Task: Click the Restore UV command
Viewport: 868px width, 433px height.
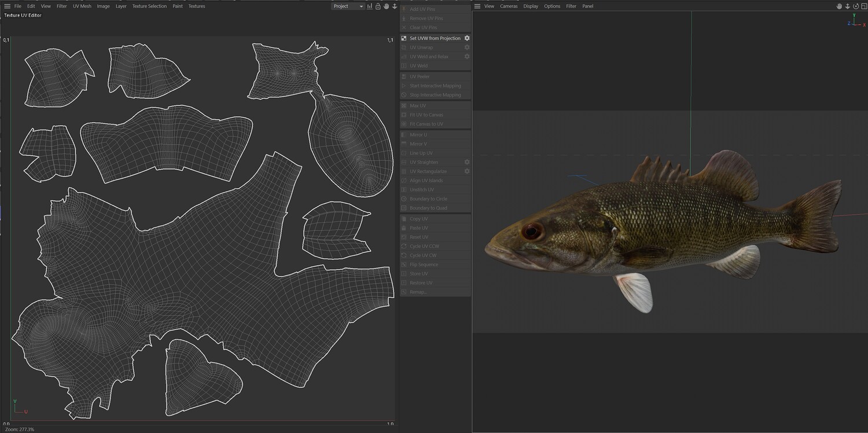Action: click(435, 283)
